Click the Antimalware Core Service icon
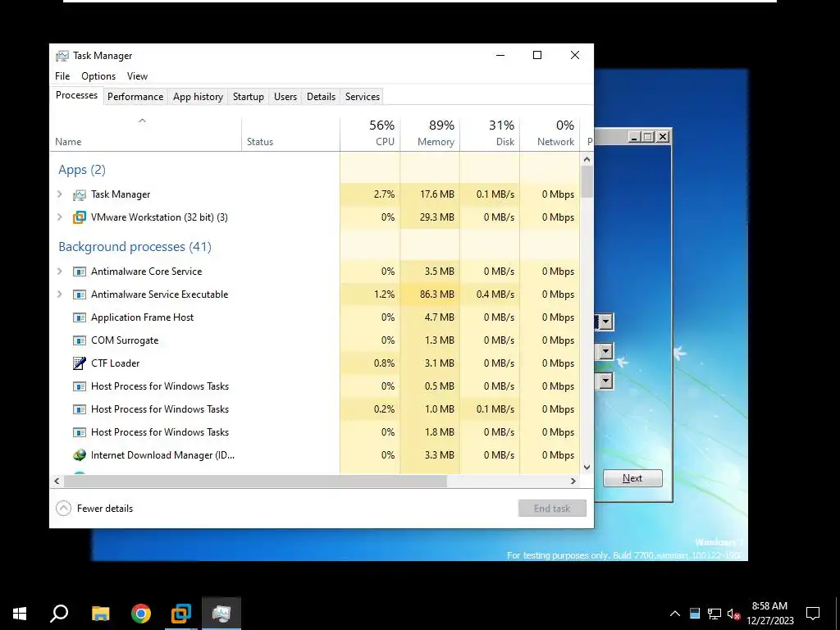Viewport: 840px width, 630px height. click(x=80, y=272)
